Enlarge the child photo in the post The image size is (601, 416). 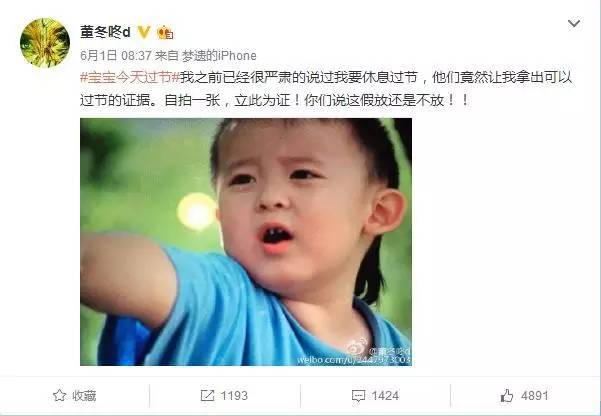pos(246,242)
